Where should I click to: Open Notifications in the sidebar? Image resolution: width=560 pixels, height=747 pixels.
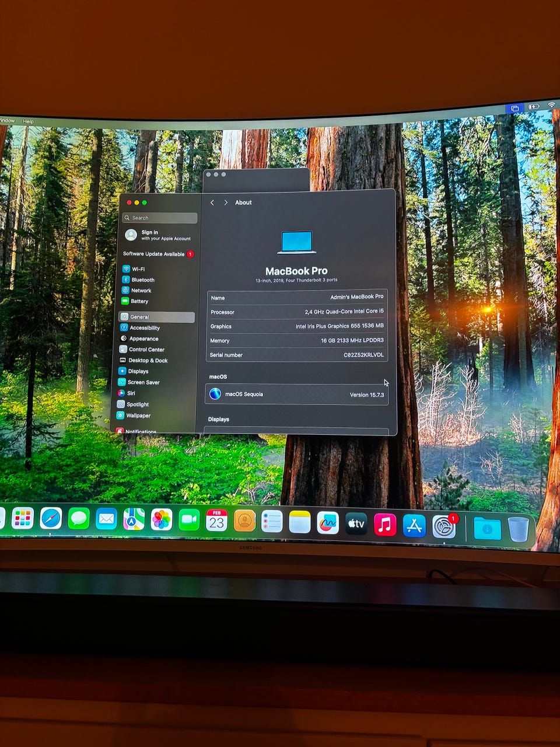(136, 431)
